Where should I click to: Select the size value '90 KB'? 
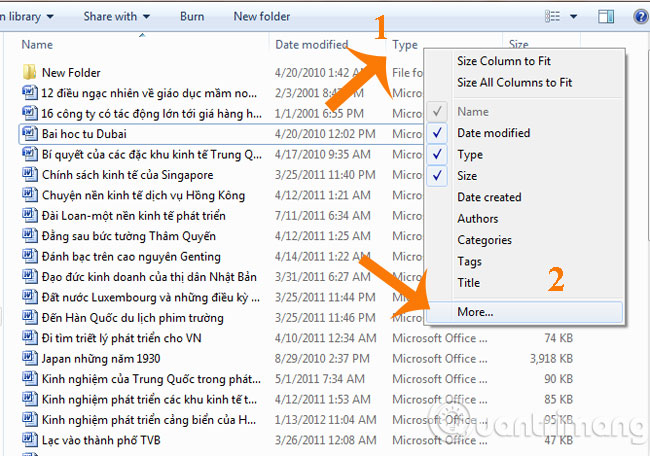coord(558,379)
